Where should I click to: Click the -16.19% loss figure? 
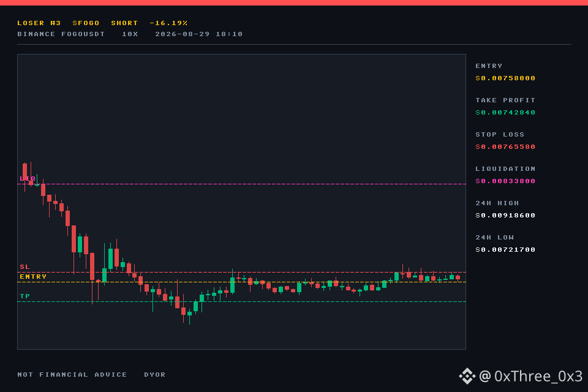(x=168, y=23)
